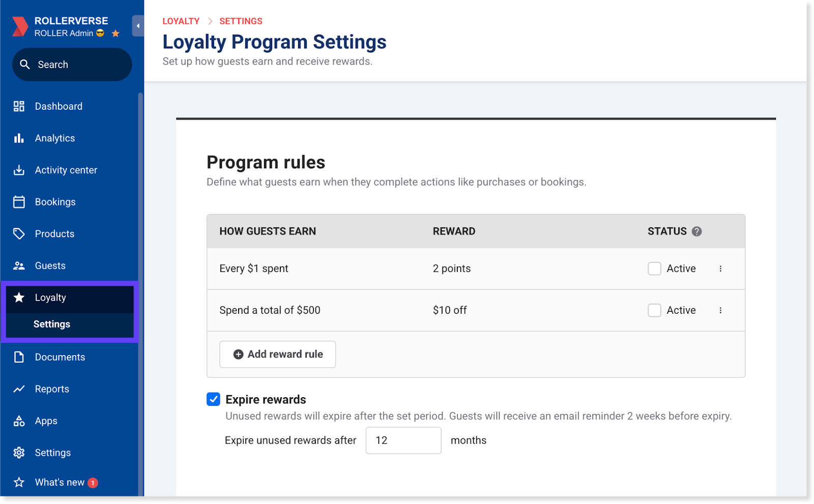Open options menu for $10 off rule

click(720, 310)
